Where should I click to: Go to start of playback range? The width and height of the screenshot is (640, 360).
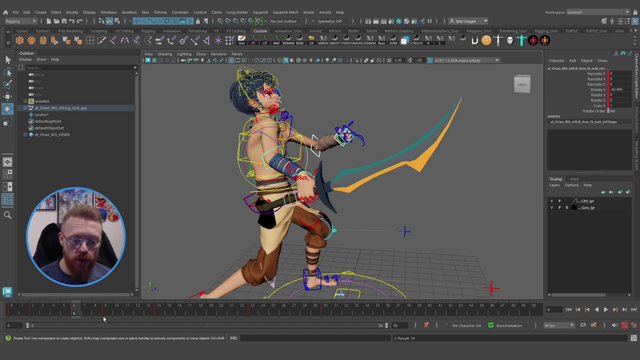pos(569,310)
